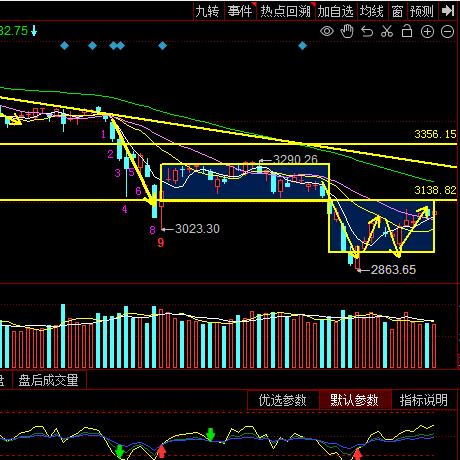This screenshot has width=460, height=460.
Task: Click the undo arrow icon
Action: click(x=367, y=32)
